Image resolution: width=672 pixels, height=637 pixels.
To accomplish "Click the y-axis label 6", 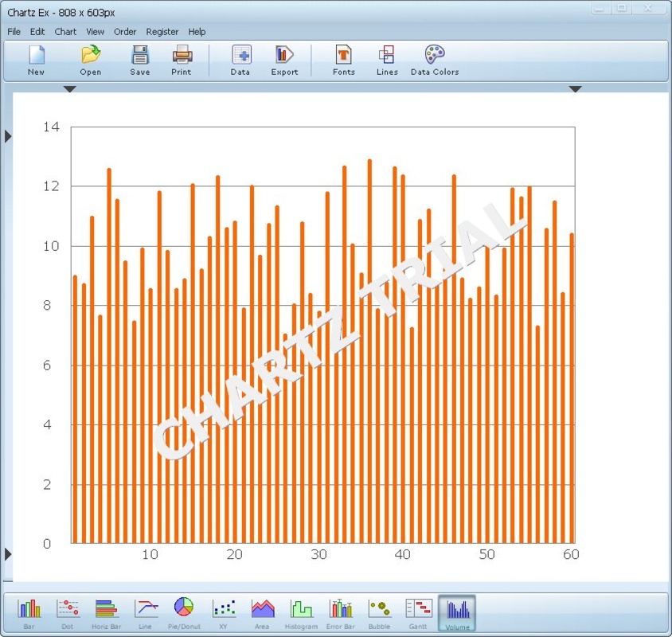I will pyautogui.click(x=47, y=365).
